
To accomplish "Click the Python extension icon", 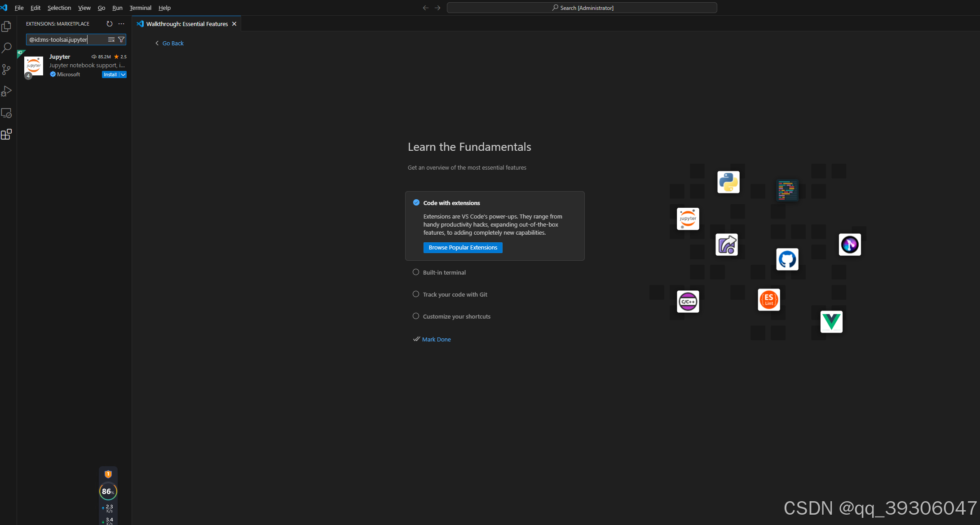I will 728,182.
